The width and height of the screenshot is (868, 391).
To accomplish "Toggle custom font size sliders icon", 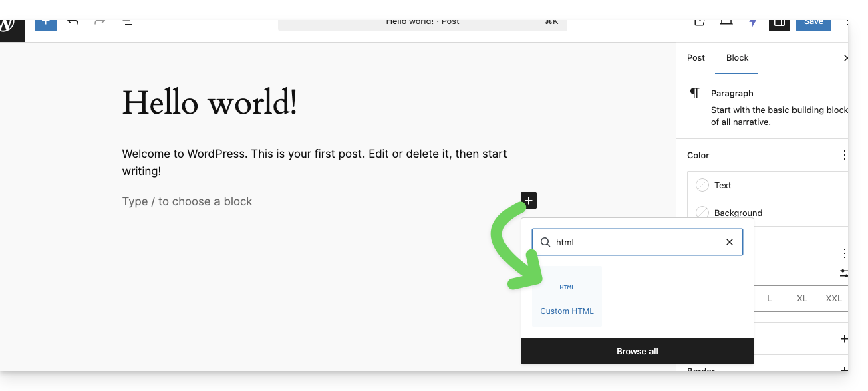I will tap(844, 273).
